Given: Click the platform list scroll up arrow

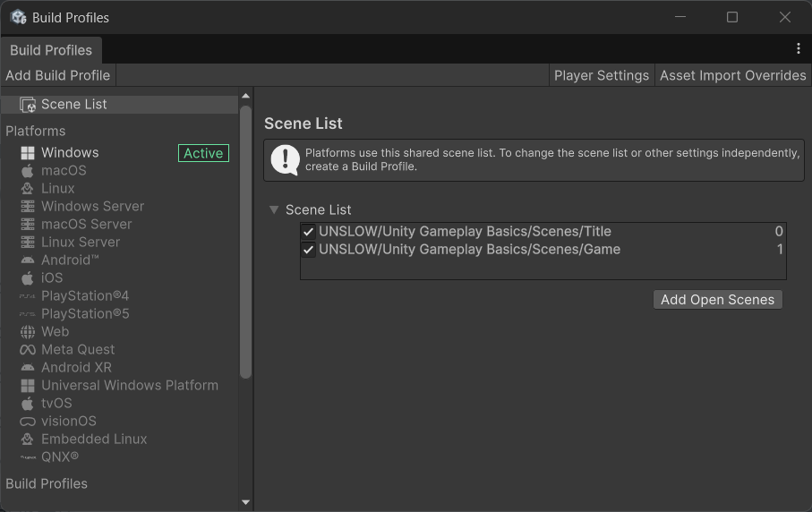Looking at the screenshot, I should [245, 96].
